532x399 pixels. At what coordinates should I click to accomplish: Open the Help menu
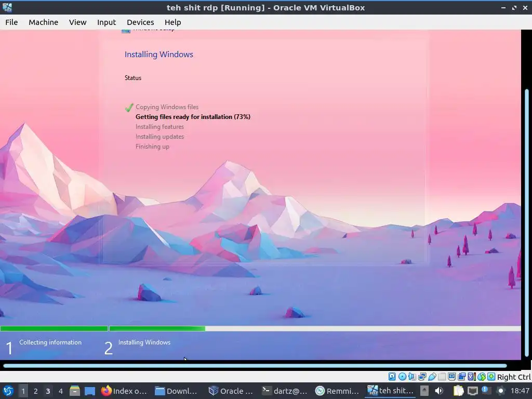pos(172,22)
